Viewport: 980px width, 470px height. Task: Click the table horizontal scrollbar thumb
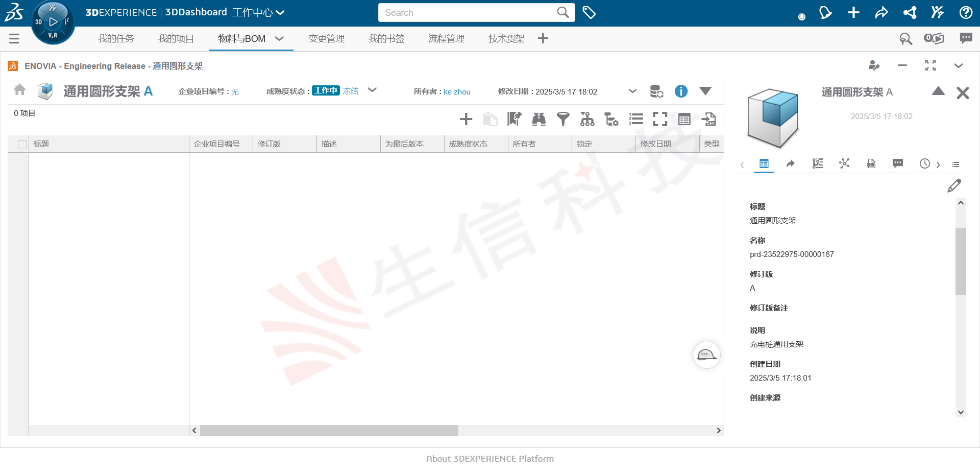(x=329, y=431)
